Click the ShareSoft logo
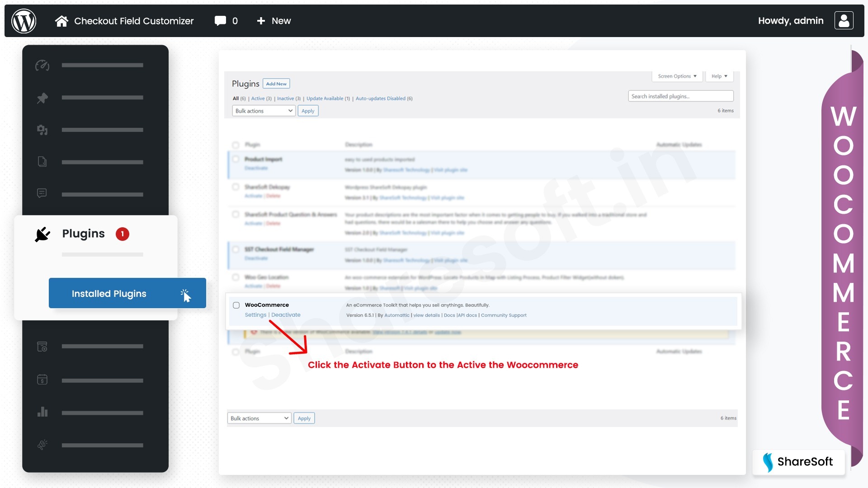868x488 pixels. (798, 462)
